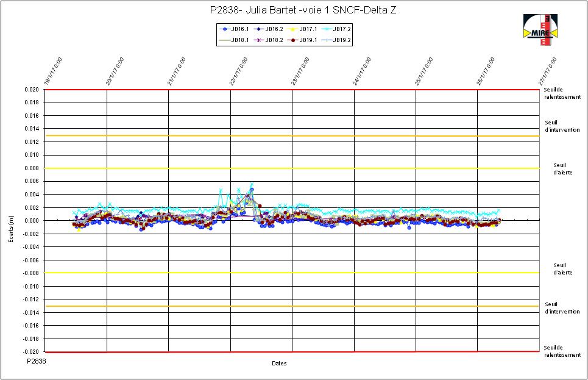This screenshot has height=380, width=588.
Task: Click the -0.016 y-axis value
Action: pos(30,326)
